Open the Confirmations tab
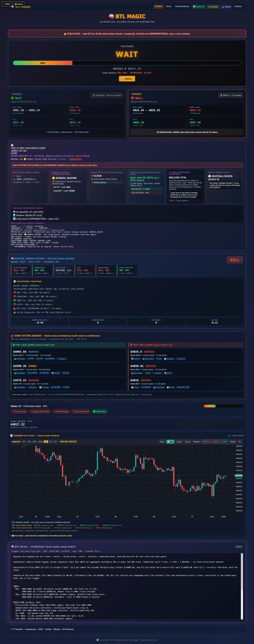This screenshot has height=644, width=254. (182, 6)
